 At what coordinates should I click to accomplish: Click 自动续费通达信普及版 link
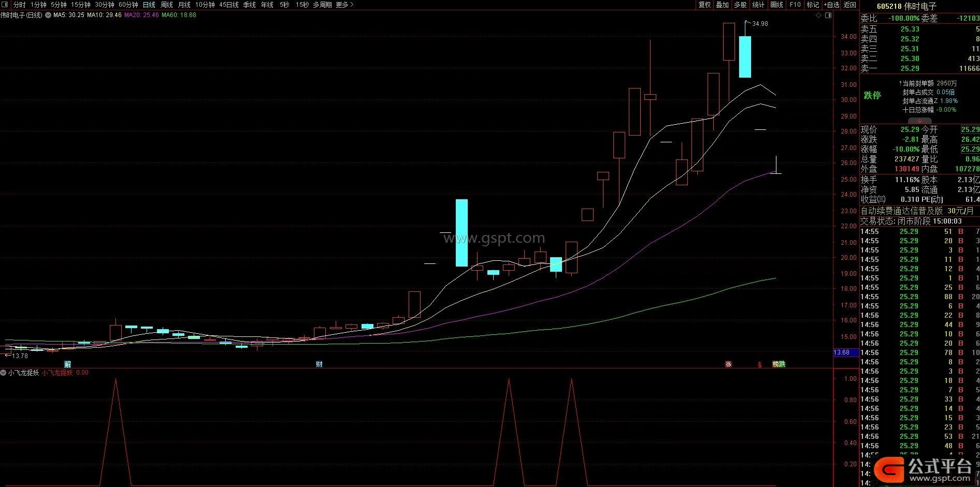[901, 211]
